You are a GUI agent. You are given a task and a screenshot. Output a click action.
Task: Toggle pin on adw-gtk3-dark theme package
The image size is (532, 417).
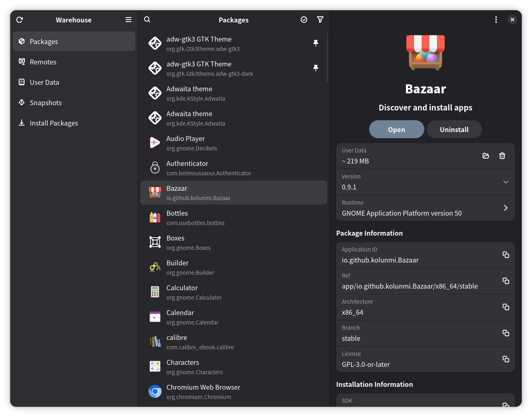(315, 68)
